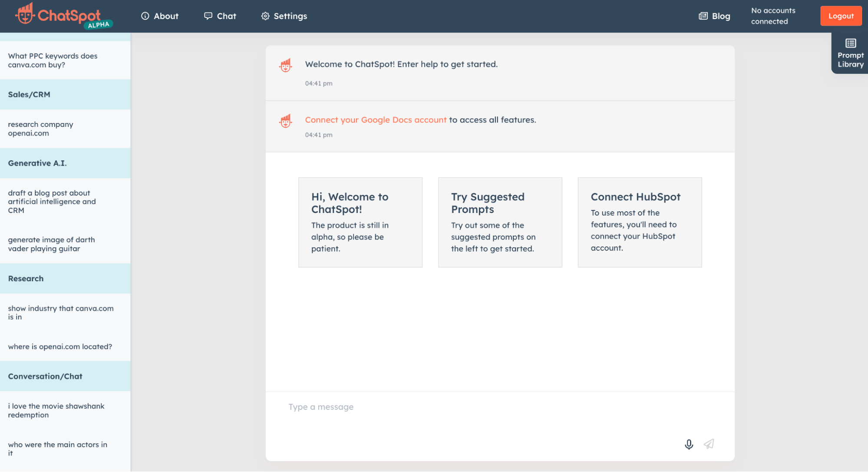Click the microphone voice input icon

(689, 444)
